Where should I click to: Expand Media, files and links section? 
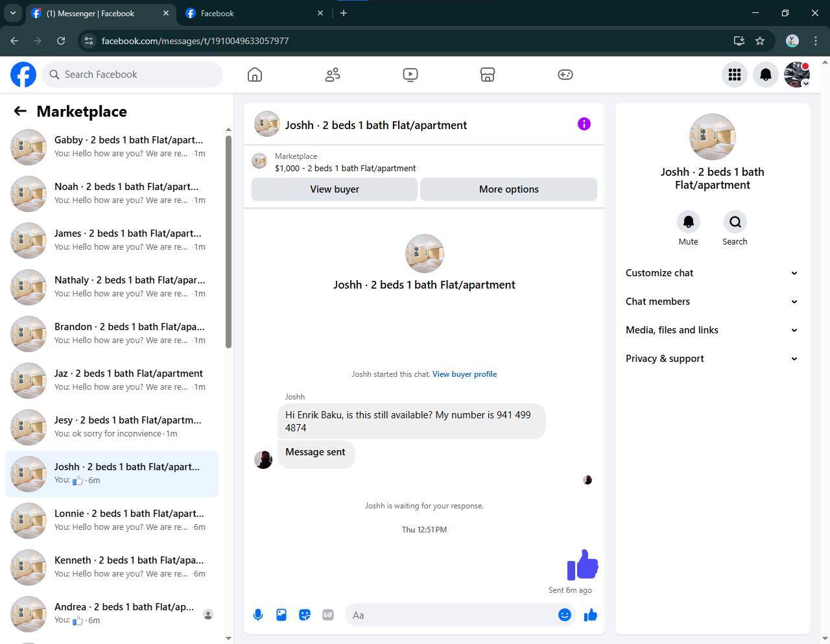pos(712,330)
